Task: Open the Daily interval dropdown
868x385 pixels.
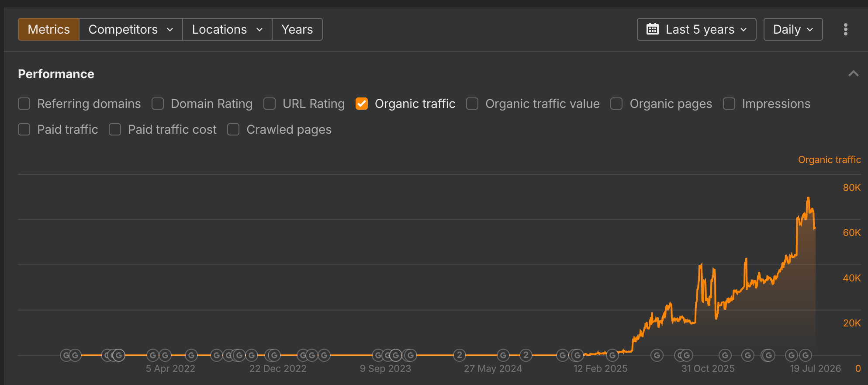Action: coord(793,29)
